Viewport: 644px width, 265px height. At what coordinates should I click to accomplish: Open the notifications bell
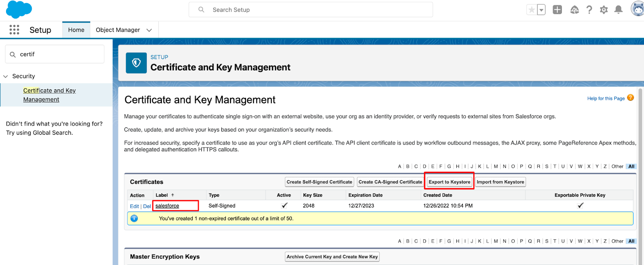[x=619, y=10]
